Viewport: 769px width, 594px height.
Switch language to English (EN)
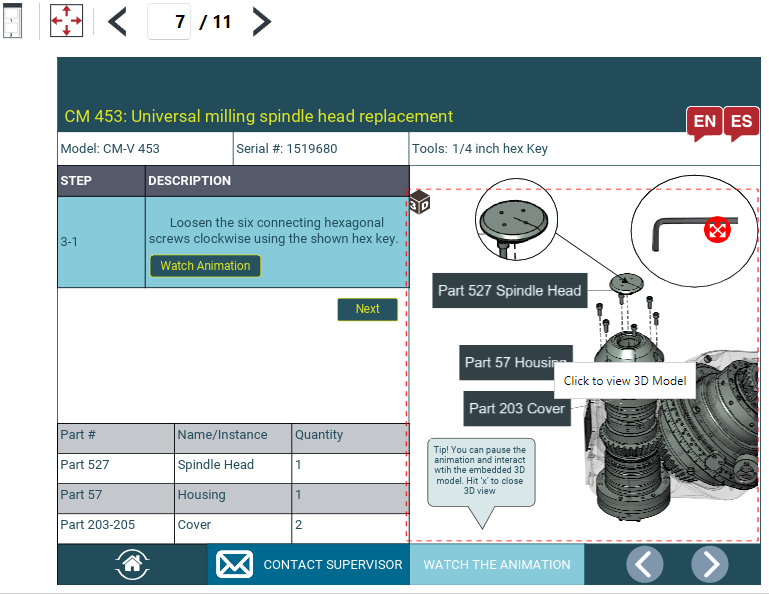click(x=704, y=122)
